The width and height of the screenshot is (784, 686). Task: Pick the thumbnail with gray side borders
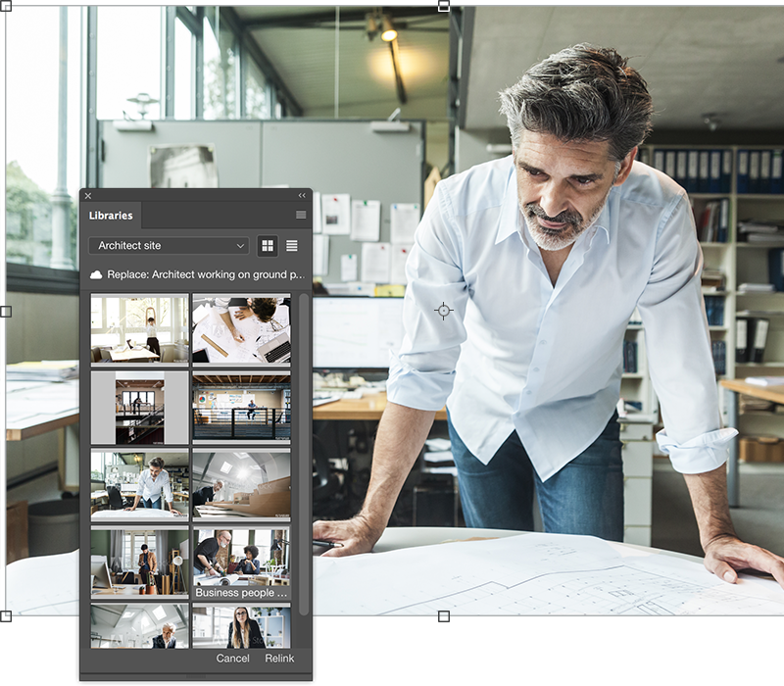(140, 407)
